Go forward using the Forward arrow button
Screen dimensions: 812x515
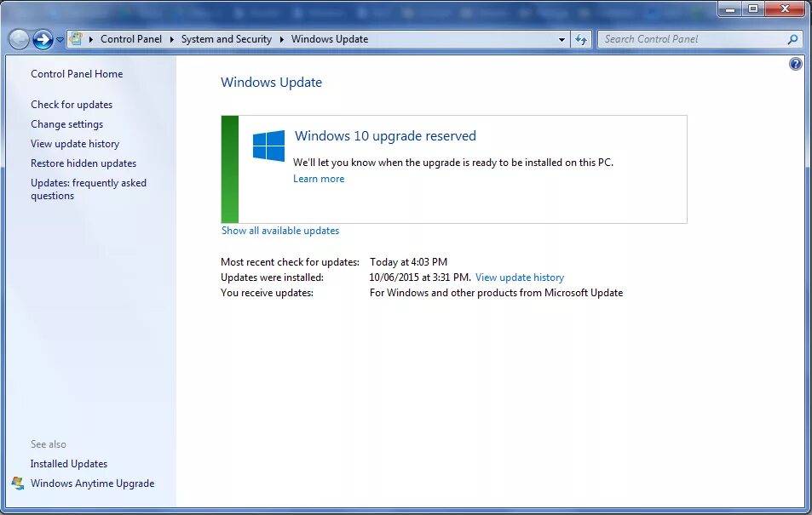[x=43, y=39]
